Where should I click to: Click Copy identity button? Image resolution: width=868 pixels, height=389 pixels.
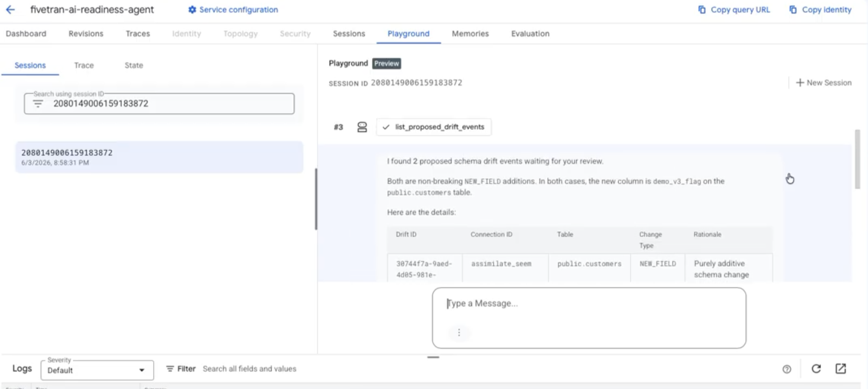click(820, 10)
